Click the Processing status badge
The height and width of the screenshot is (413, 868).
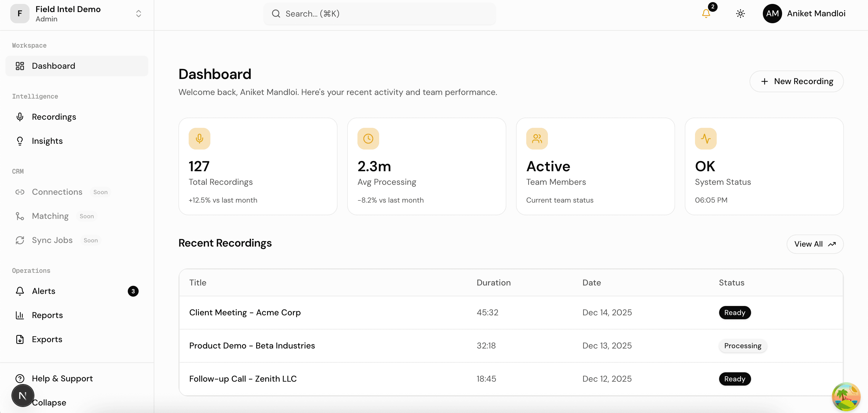pos(743,345)
